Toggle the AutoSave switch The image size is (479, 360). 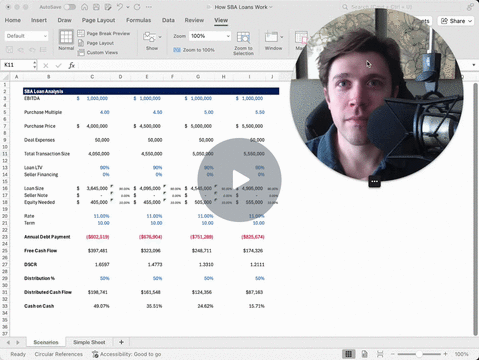[x=69, y=7]
